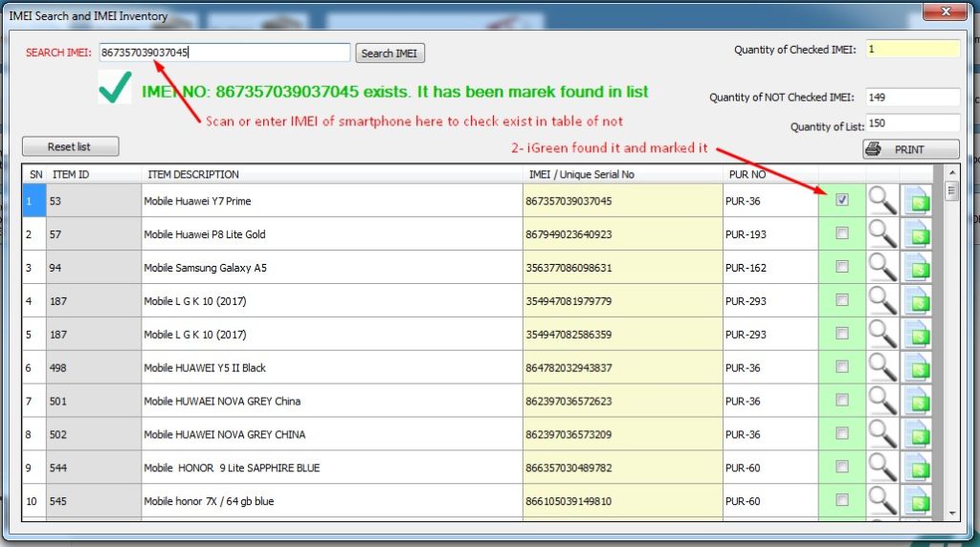Select row number 1 cell
Image resolution: width=980 pixels, height=547 pixels.
coord(34,201)
